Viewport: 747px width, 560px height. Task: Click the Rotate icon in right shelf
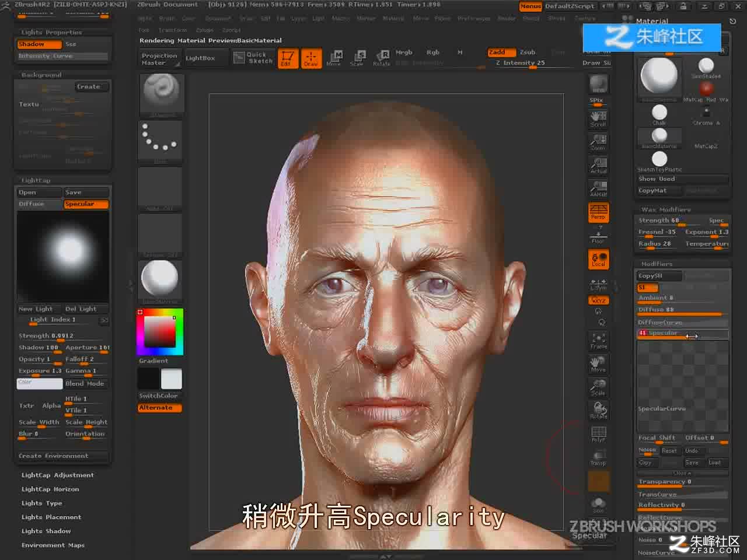(598, 411)
